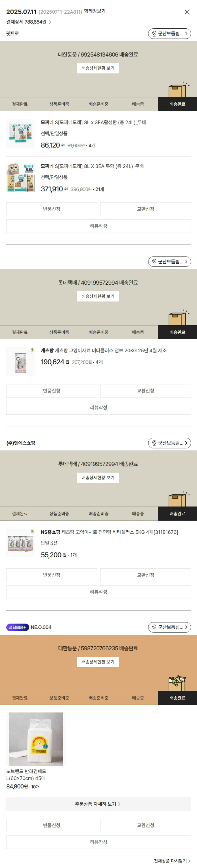Click the grocery bag delivery icon
This screenshot has width=197, height=868.
point(177,683)
